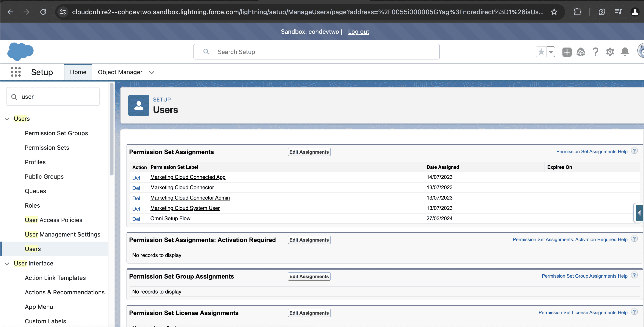Click help icon for Activation Required section
The image size is (644, 327).
tap(634, 239)
